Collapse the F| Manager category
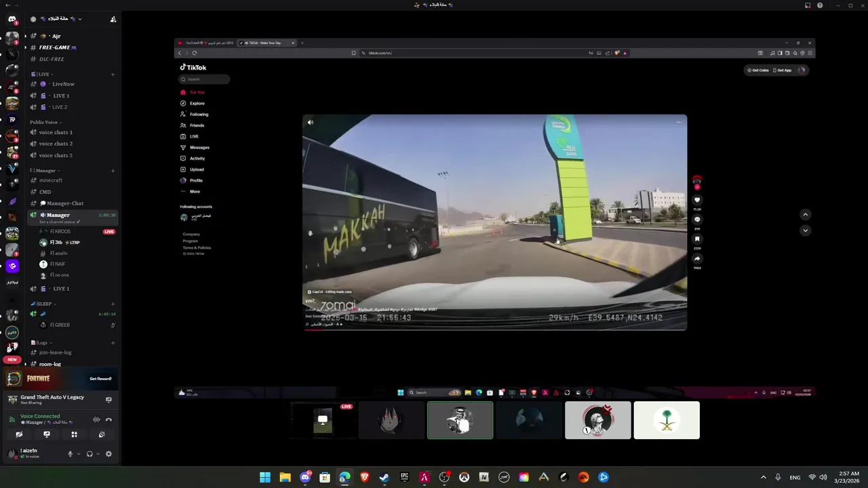The width and height of the screenshot is (868, 488). click(45, 171)
